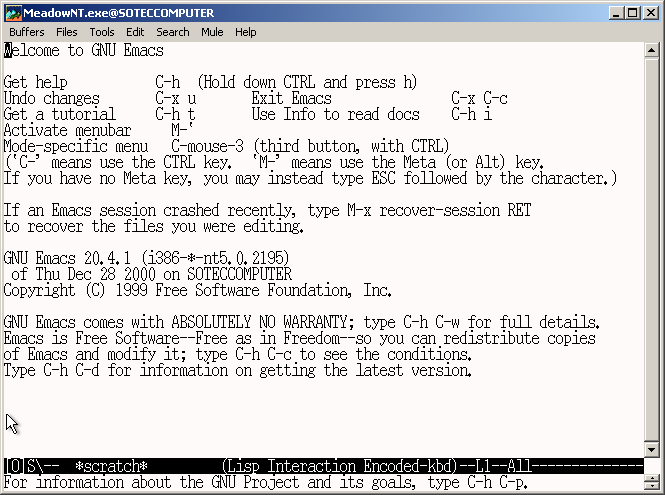Click 'GNU Emacs 20.4.1' version line

[146, 258]
